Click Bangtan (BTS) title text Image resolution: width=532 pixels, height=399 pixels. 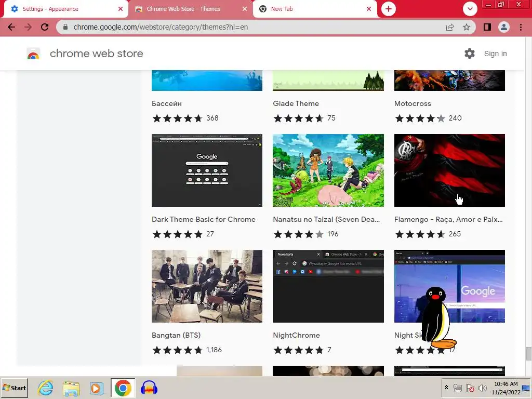(176, 335)
